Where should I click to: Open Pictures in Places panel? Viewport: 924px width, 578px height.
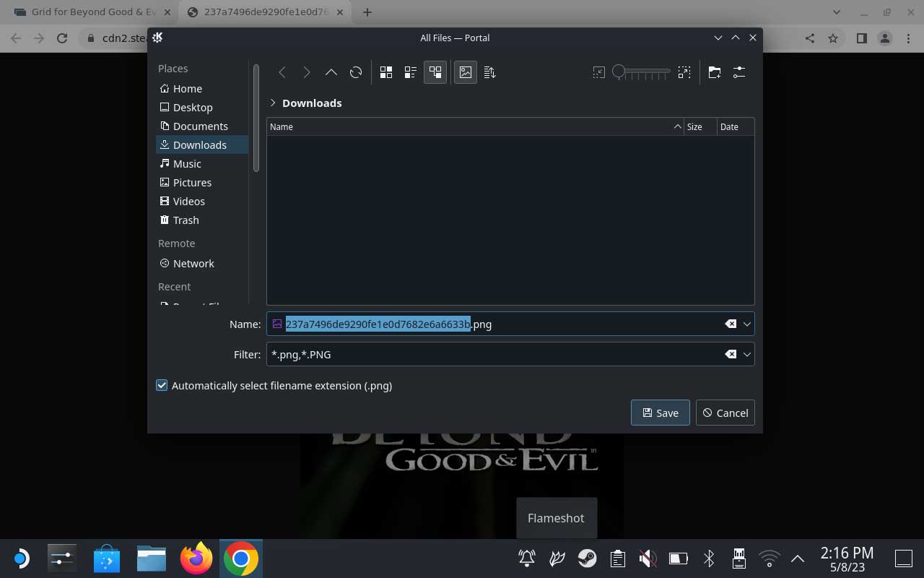coord(202,182)
